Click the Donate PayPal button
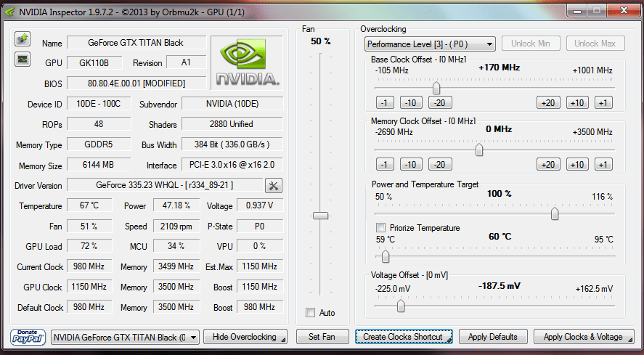The image size is (644, 355). (x=28, y=337)
